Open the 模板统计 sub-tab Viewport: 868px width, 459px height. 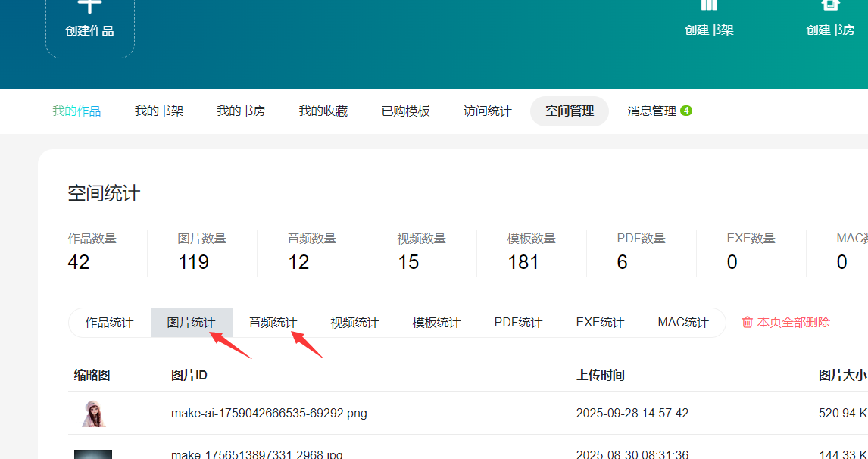coord(436,323)
